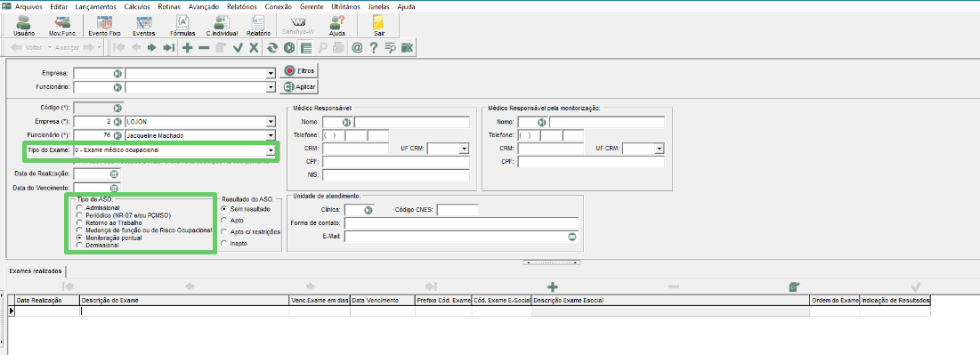The height and width of the screenshot is (355, 980).
Task: Open the Fórmulas toolbar icon
Action: pos(182,25)
